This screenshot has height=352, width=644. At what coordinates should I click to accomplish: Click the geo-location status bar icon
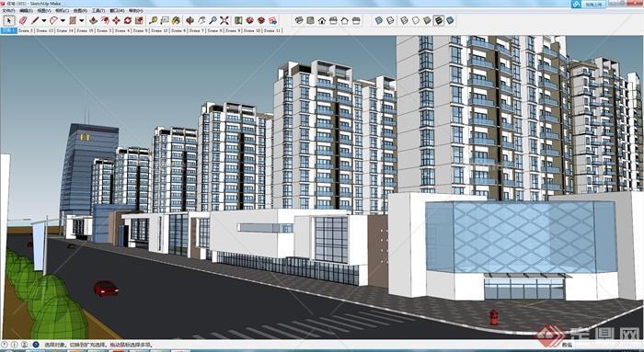[x=4, y=345]
